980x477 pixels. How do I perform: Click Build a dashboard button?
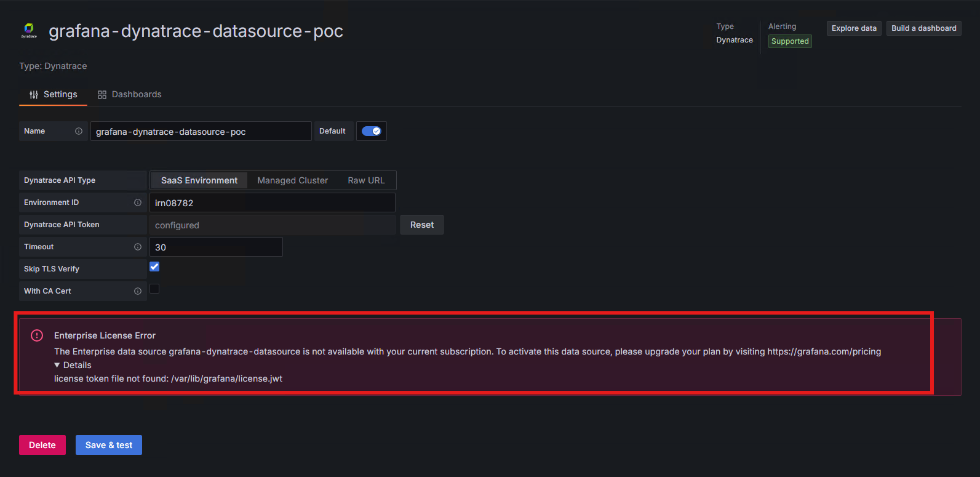point(924,28)
